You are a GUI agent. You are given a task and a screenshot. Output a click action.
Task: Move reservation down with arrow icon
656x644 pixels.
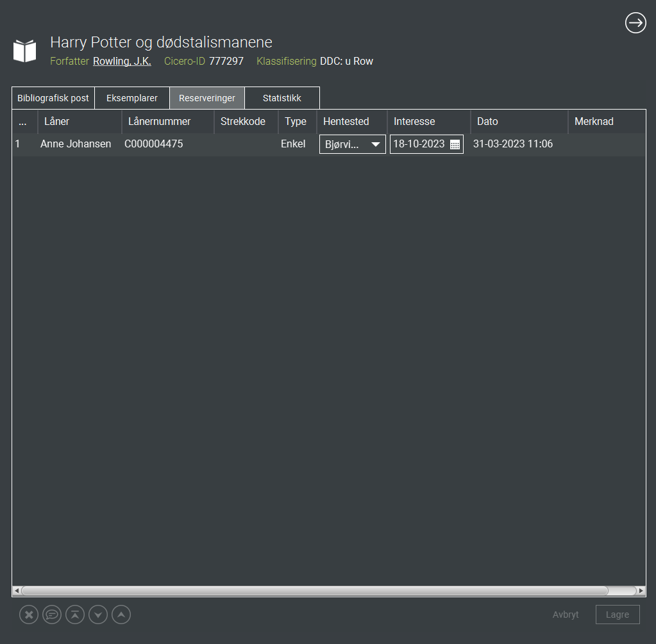98,615
